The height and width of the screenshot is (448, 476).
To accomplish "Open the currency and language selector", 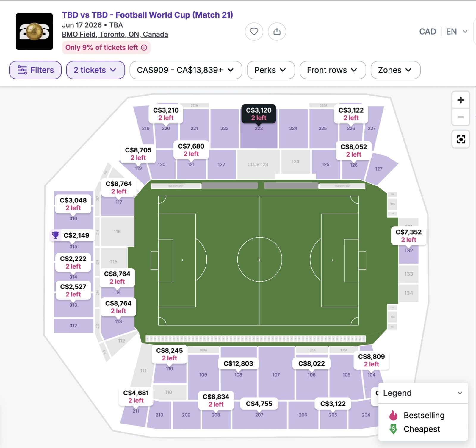I will coord(443,32).
